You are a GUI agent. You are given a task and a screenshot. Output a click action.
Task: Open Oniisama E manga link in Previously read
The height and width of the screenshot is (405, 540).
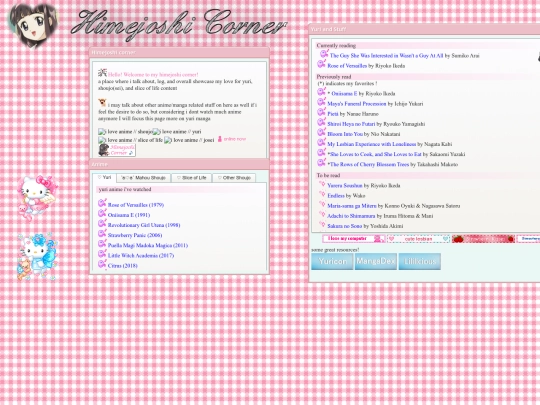(344, 93)
